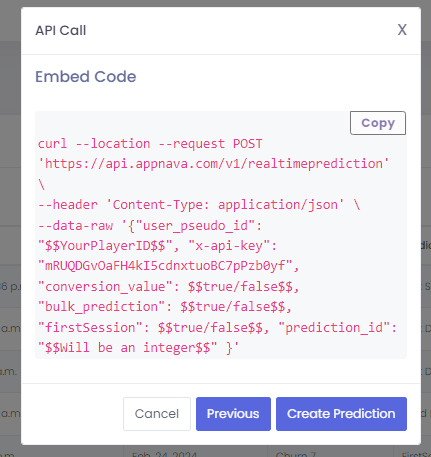Click the conversion_value parameter line
The image size is (431, 457).
pos(168,287)
